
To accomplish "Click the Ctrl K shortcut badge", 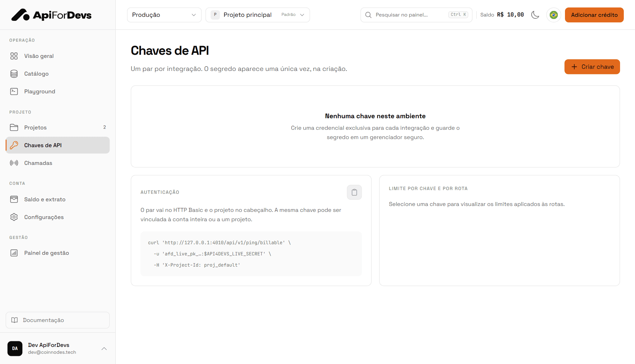I will point(458,15).
